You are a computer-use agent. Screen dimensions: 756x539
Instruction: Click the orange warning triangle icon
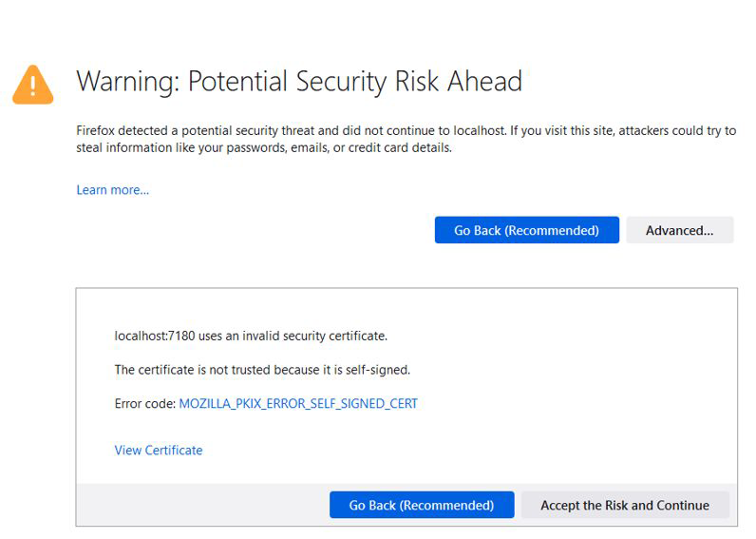[33, 85]
